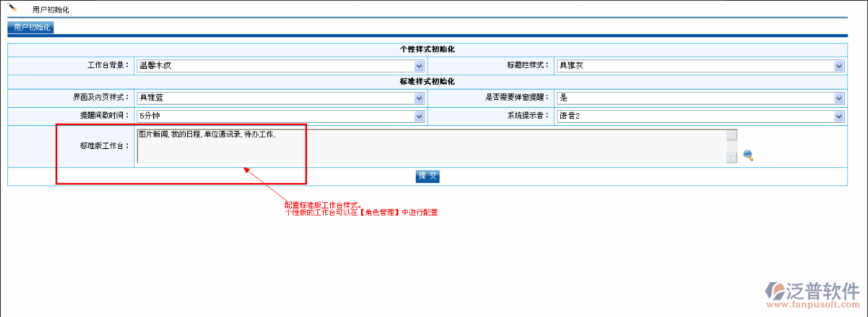
Task: Click the textarea scrollbar up arrow
Action: [732, 136]
